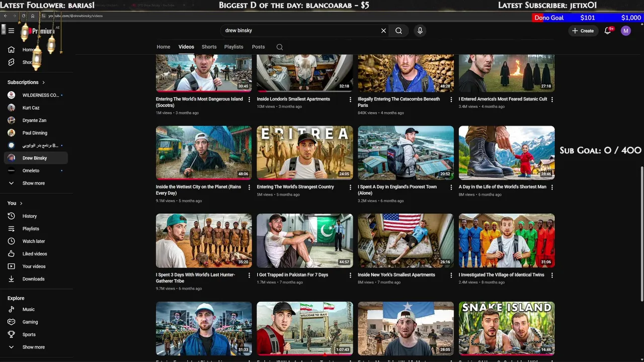This screenshot has width=644, height=362.
Task: Open options for New York's Smallest Apartments
Action: [451, 276]
